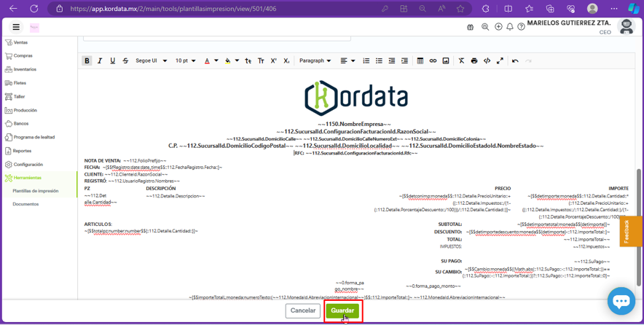
Task: Open the notifications bell
Action: (510, 27)
